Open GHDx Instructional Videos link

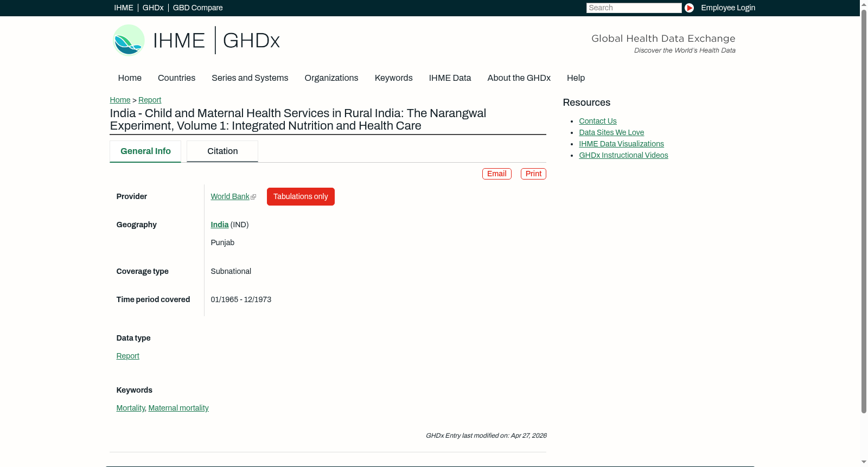click(x=623, y=155)
